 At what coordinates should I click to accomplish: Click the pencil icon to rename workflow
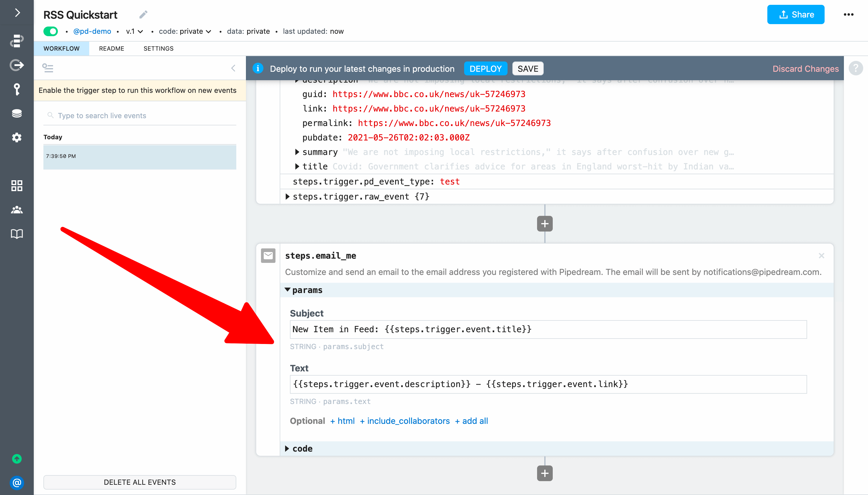click(x=143, y=14)
